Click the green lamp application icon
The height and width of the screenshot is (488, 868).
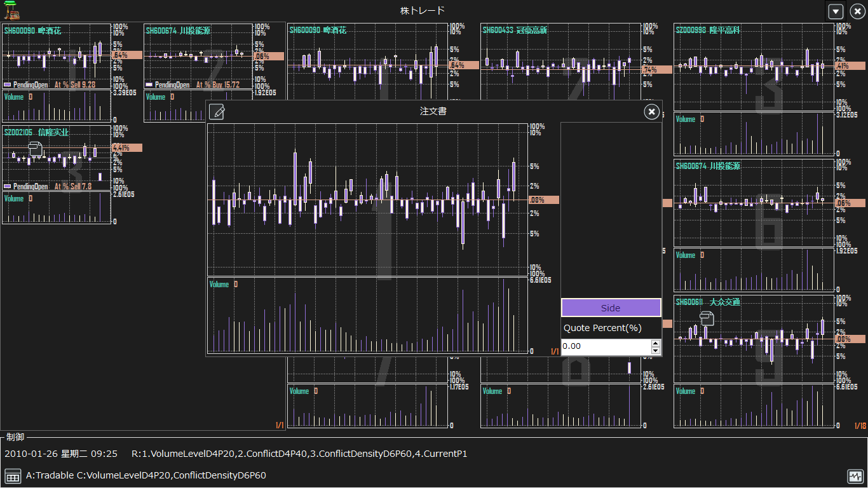point(11,10)
